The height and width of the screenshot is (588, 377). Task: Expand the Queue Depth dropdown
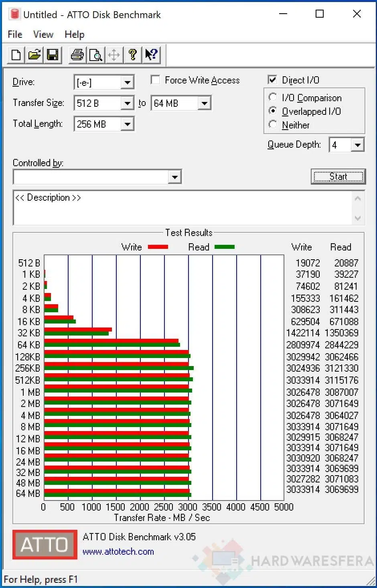pyautogui.click(x=357, y=145)
